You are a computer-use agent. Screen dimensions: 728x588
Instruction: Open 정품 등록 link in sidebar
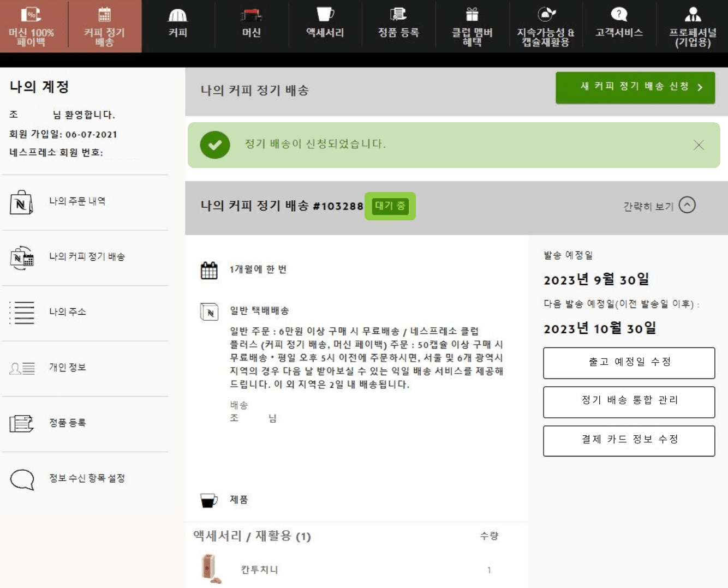coord(67,423)
